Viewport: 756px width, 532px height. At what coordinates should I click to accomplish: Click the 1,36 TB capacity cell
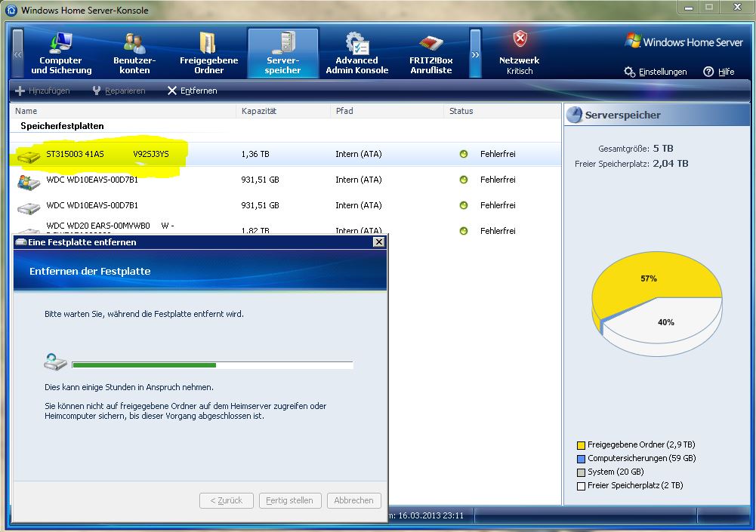click(x=255, y=154)
